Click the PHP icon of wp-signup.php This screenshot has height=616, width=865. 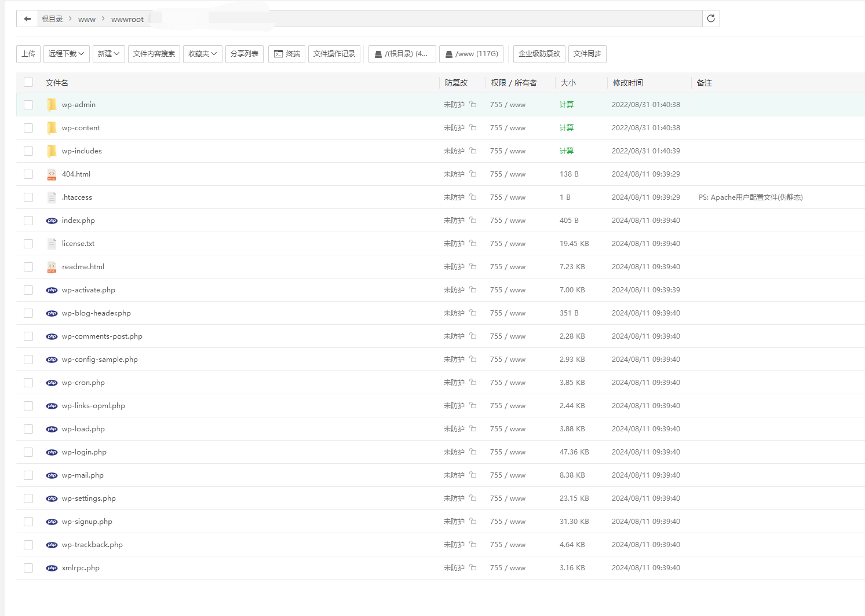point(52,522)
